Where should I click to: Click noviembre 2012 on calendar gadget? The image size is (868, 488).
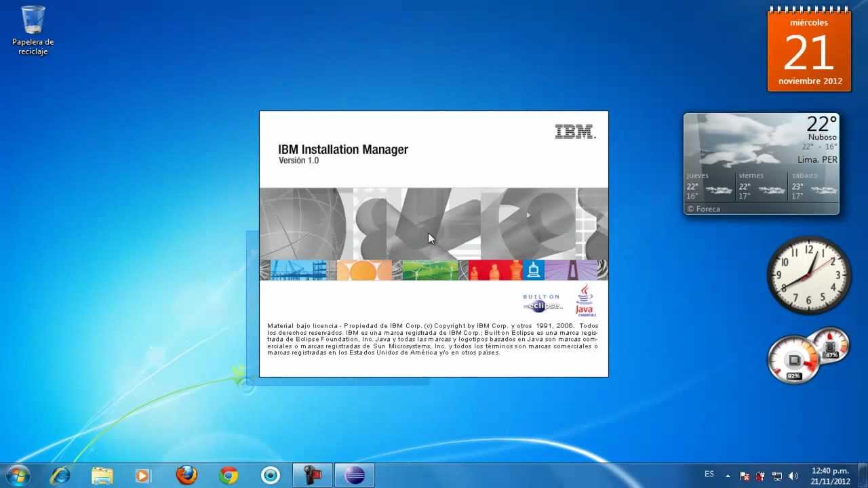point(810,81)
